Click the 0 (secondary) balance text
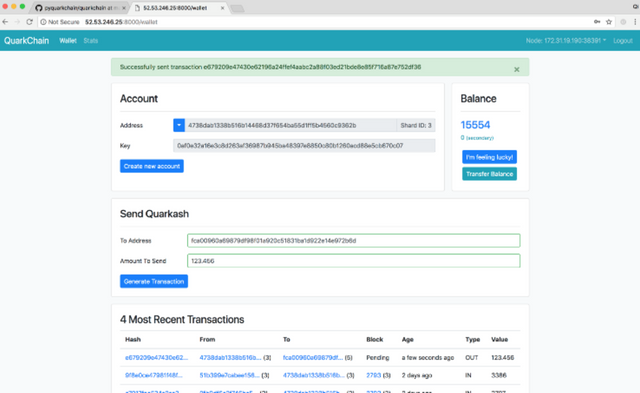 tap(477, 138)
